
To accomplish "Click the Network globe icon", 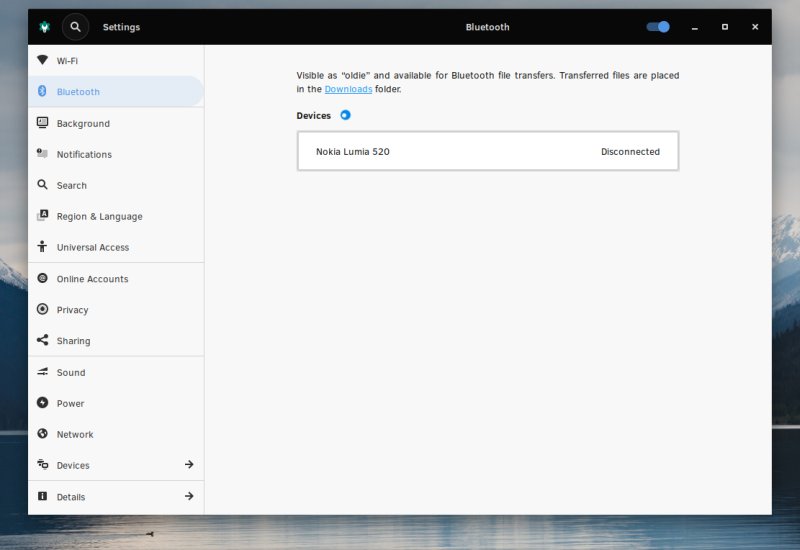I will click(x=42, y=434).
